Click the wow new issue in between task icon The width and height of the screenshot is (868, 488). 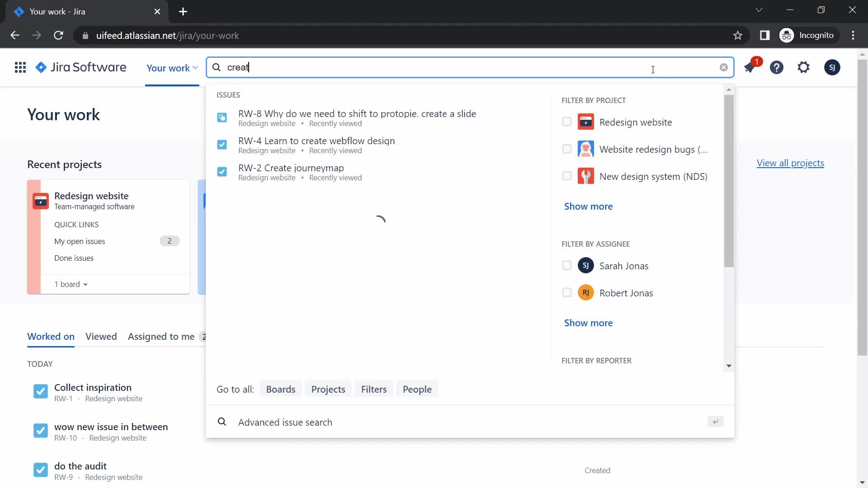click(x=41, y=431)
